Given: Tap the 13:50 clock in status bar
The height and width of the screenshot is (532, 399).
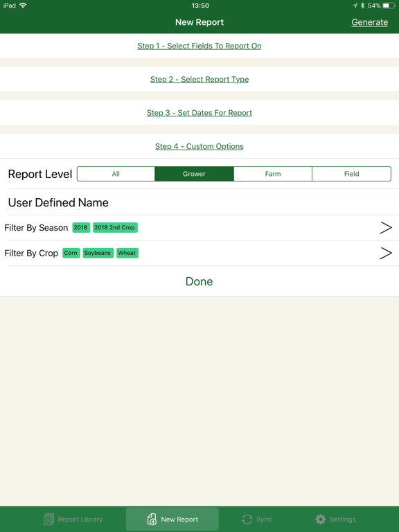Looking at the screenshot, I should click(200, 6).
